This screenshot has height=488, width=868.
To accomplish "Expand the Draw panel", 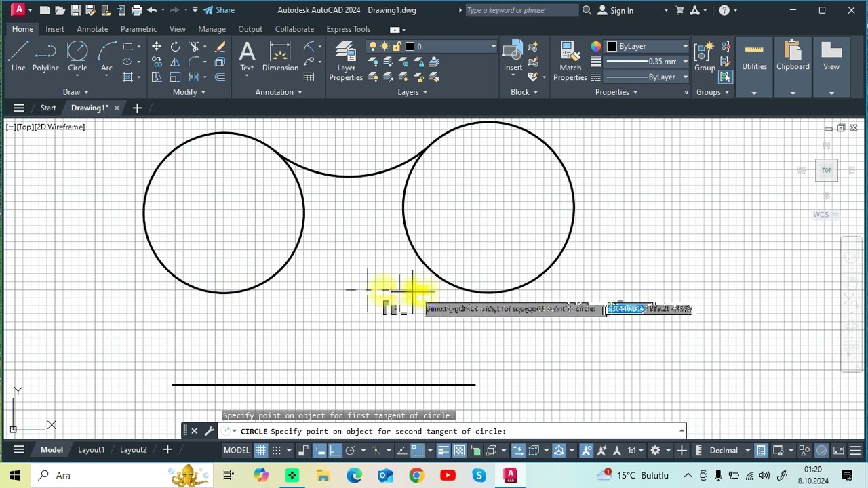I will pos(75,92).
